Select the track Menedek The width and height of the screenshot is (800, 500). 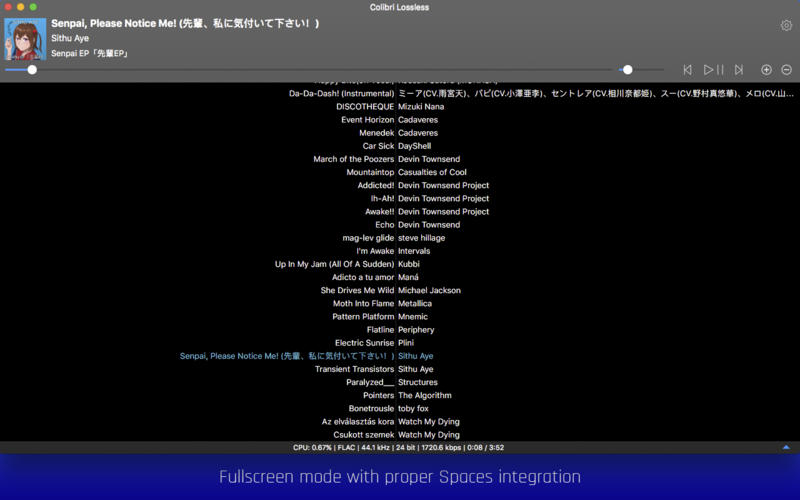pos(377,133)
